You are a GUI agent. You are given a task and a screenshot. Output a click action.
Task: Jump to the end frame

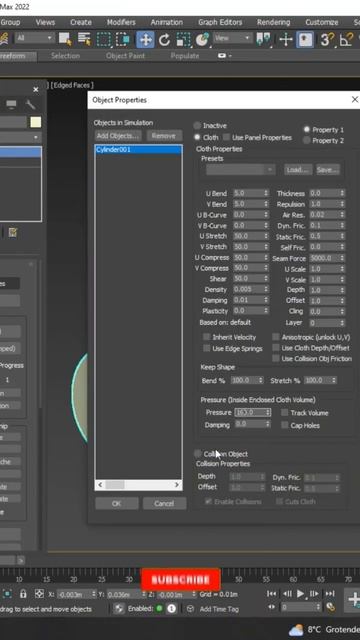[x=330, y=593]
